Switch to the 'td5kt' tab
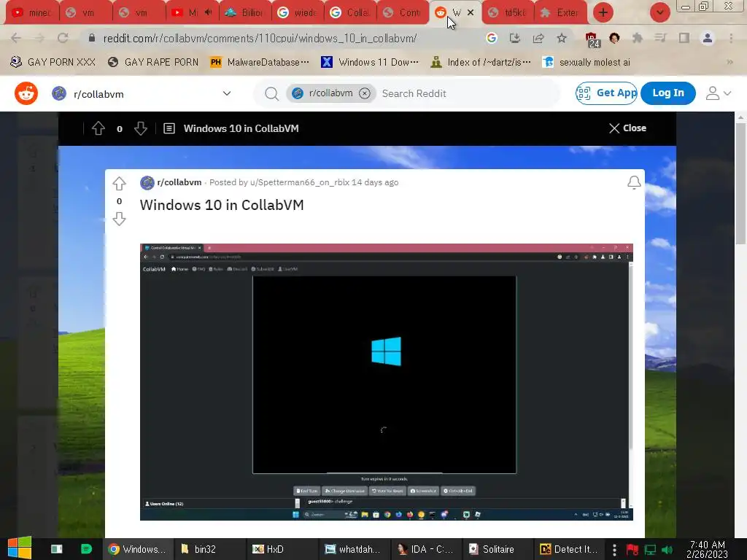The image size is (747, 560). (508, 12)
